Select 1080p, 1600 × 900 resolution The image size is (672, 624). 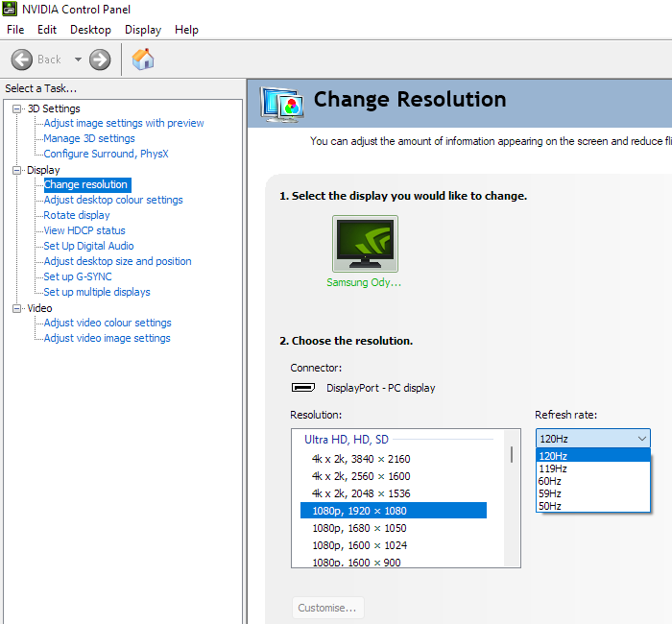[x=394, y=562]
